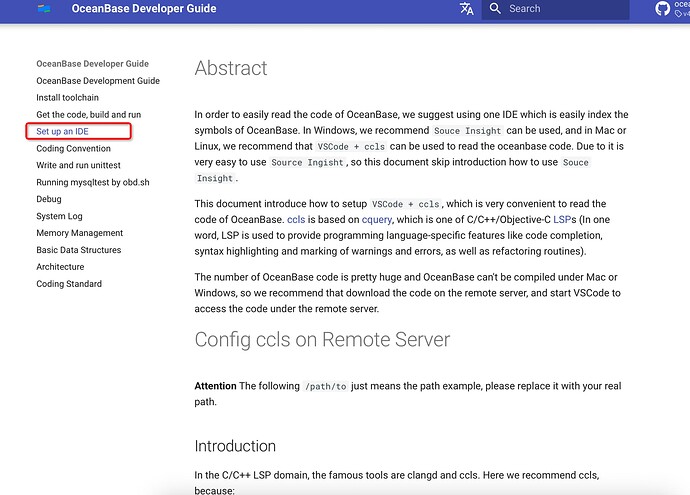Open Running mysqltest by obd.sh
This screenshot has height=495, width=690.
click(93, 183)
